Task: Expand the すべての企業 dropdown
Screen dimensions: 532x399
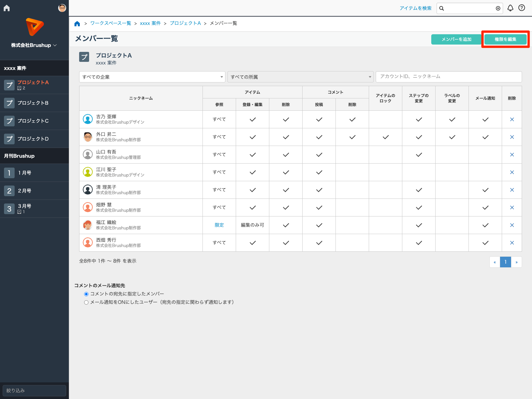Action: pyautogui.click(x=152, y=77)
